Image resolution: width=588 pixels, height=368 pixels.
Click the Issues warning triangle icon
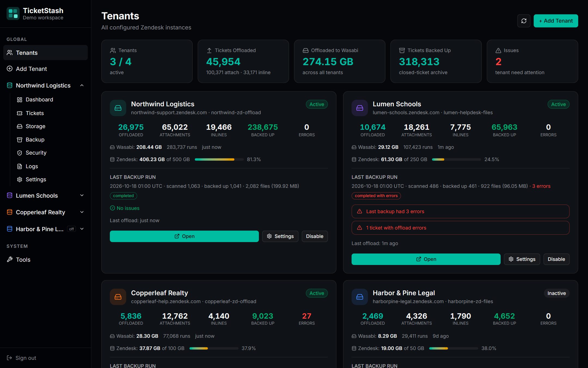[498, 50]
